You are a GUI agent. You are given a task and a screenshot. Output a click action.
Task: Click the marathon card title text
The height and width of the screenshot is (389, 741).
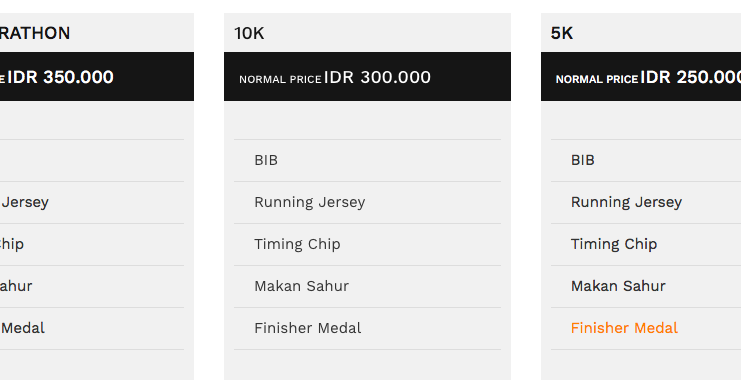point(35,33)
